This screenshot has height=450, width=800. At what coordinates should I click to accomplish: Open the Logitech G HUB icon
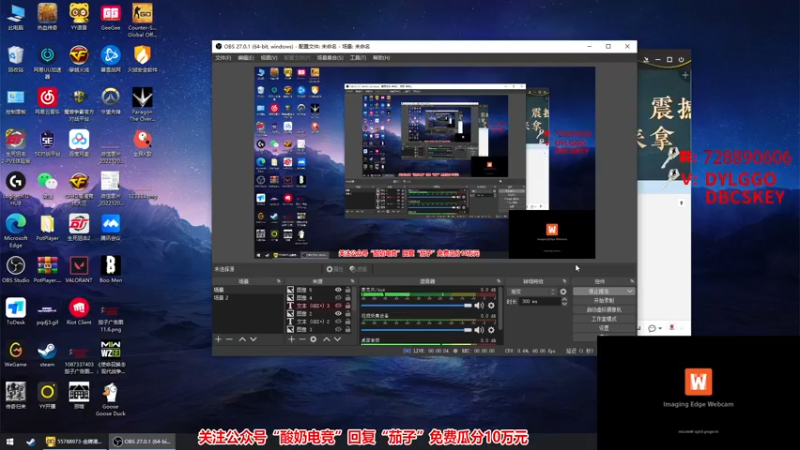point(15,188)
